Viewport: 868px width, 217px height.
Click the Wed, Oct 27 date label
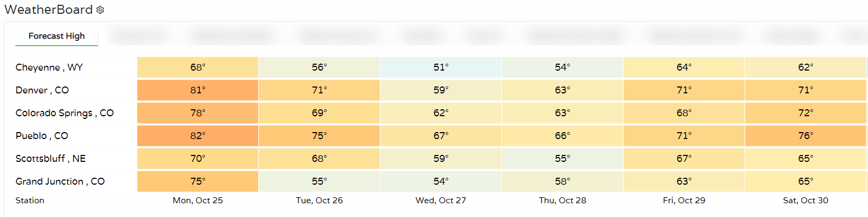coord(441,201)
